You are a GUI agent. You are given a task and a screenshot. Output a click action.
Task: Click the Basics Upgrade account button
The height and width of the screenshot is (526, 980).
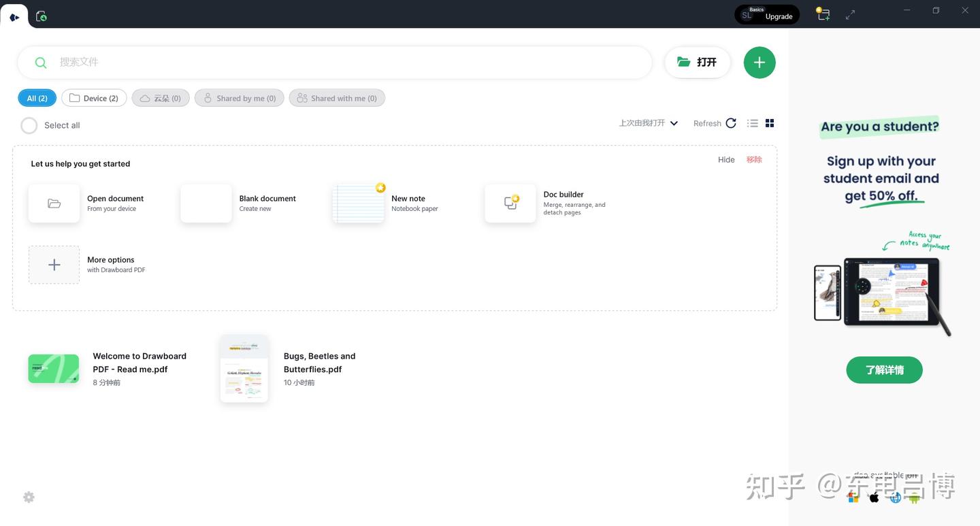pyautogui.click(x=767, y=14)
